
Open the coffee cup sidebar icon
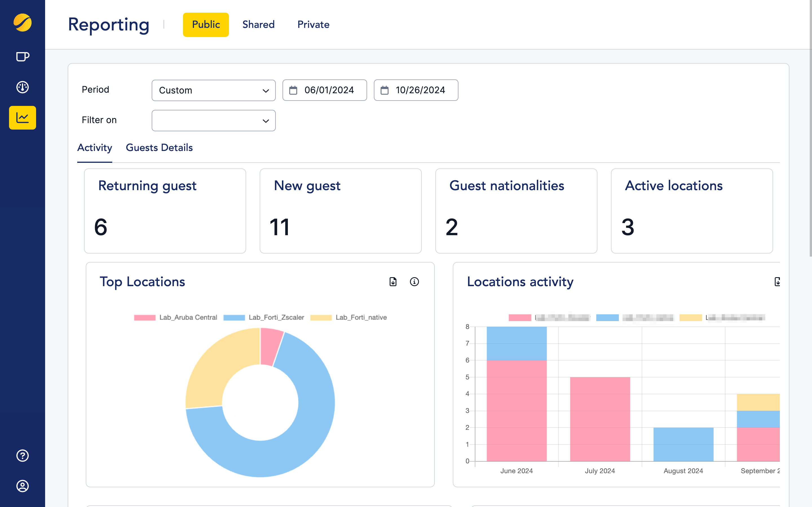tap(23, 57)
